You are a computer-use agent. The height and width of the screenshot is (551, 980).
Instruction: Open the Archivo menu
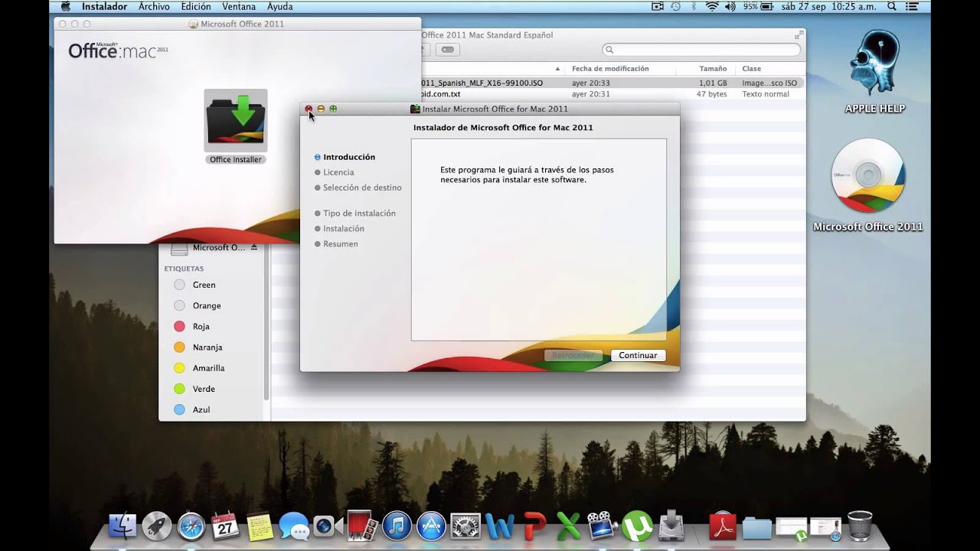[x=154, y=6]
